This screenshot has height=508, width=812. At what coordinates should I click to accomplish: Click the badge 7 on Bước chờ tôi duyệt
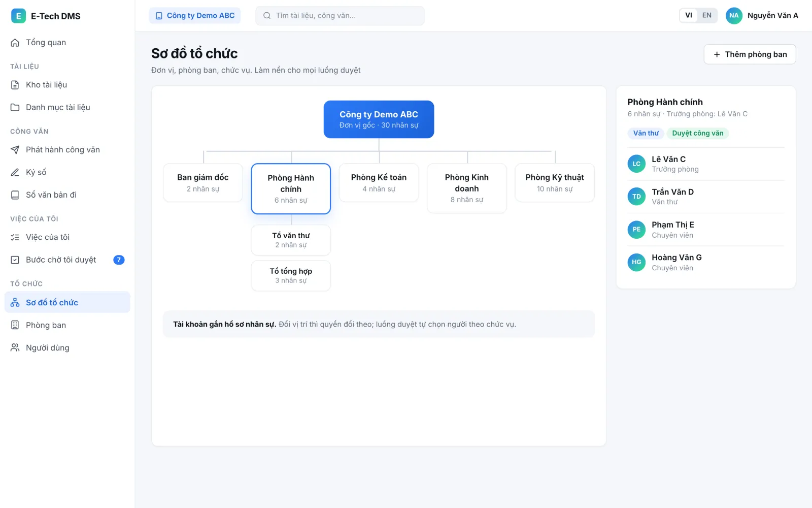click(x=119, y=260)
